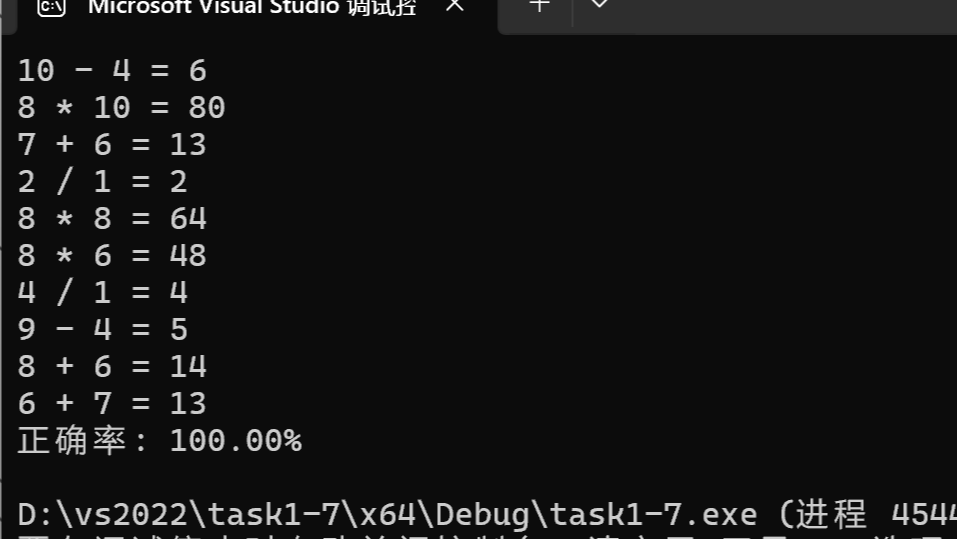The height and width of the screenshot is (539, 957).
Task: Click the output line 8 + 6 = 14
Action: pyautogui.click(x=112, y=367)
